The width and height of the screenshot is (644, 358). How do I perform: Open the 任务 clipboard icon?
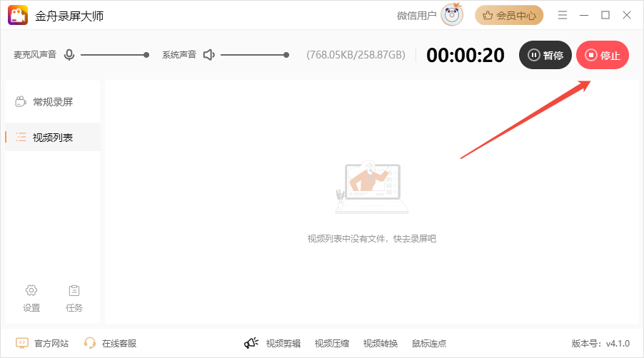click(74, 298)
